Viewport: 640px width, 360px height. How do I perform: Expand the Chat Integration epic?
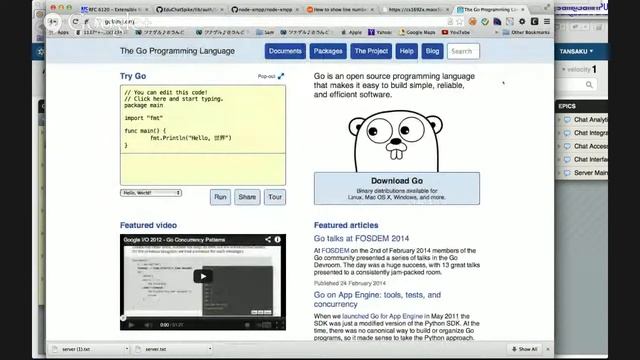(560, 133)
